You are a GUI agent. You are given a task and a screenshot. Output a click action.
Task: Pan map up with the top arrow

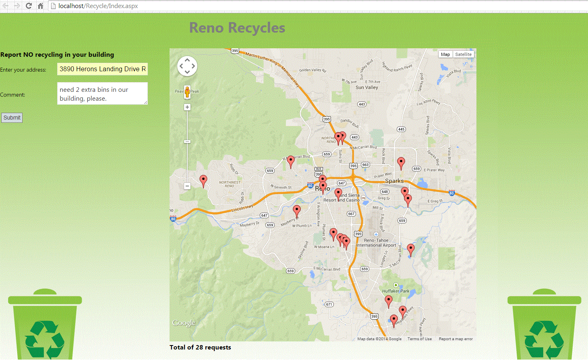point(187,60)
